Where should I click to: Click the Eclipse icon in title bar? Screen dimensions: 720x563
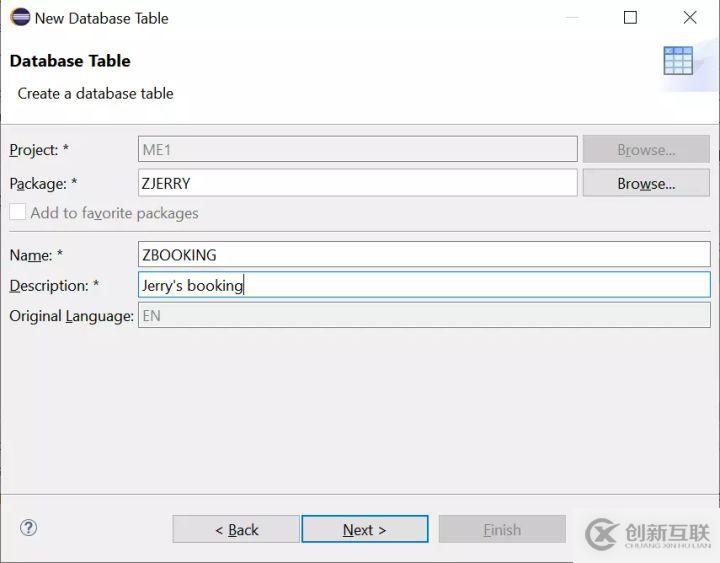[20, 17]
